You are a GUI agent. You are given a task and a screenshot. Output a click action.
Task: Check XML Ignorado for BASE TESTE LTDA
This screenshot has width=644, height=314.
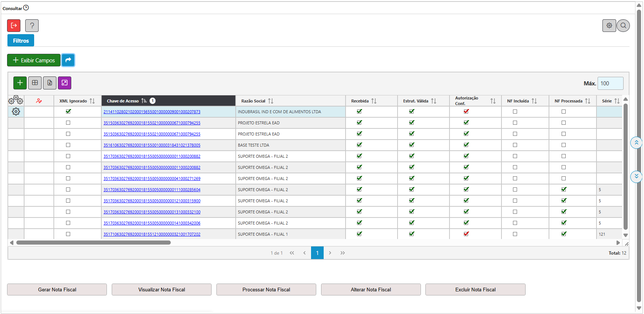tap(68, 145)
